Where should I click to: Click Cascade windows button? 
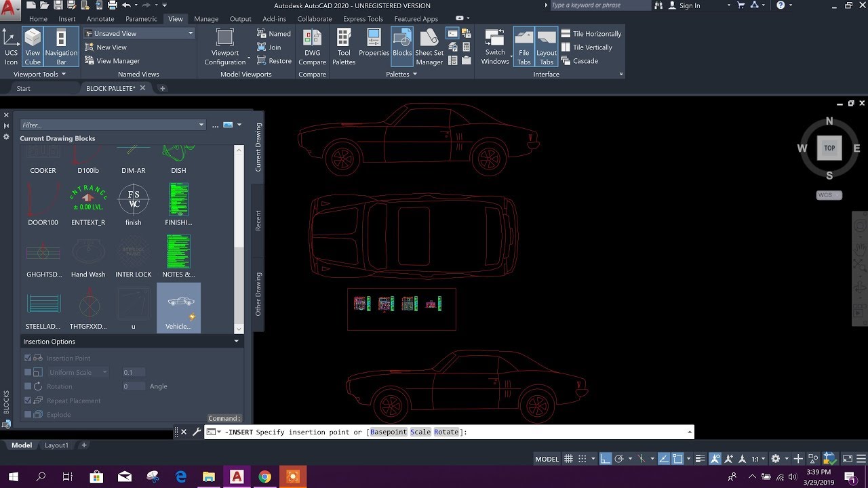click(x=579, y=61)
